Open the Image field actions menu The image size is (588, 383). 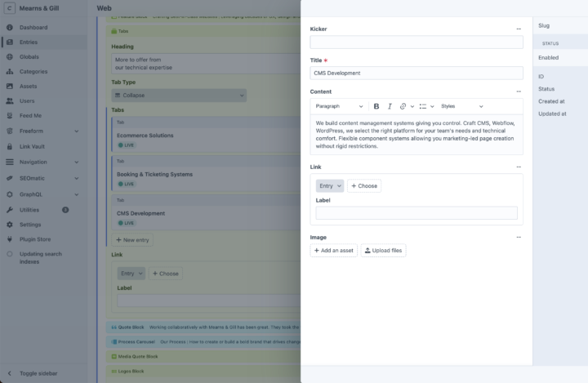coord(519,238)
